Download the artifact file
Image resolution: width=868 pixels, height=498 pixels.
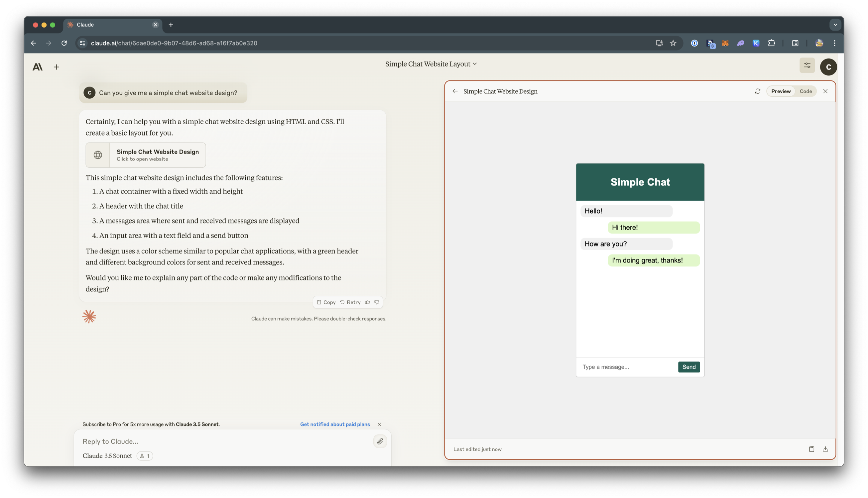pos(825,449)
